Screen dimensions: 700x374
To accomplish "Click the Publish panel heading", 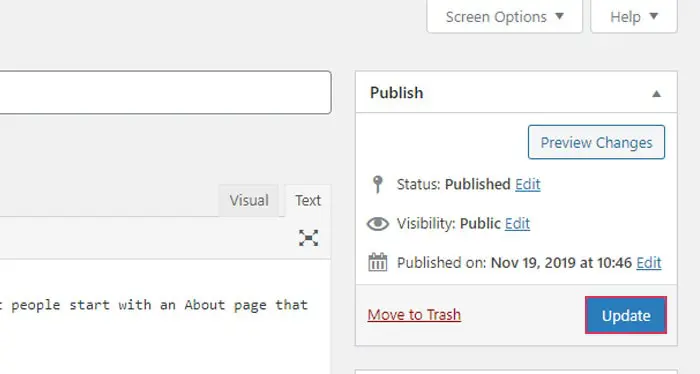I will pyautogui.click(x=396, y=93).
